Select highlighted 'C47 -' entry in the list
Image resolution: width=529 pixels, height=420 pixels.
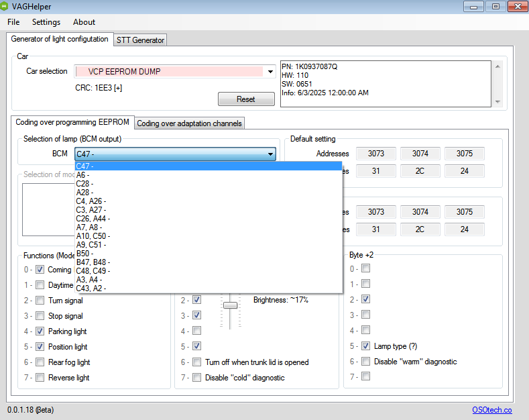coord(209,166)
